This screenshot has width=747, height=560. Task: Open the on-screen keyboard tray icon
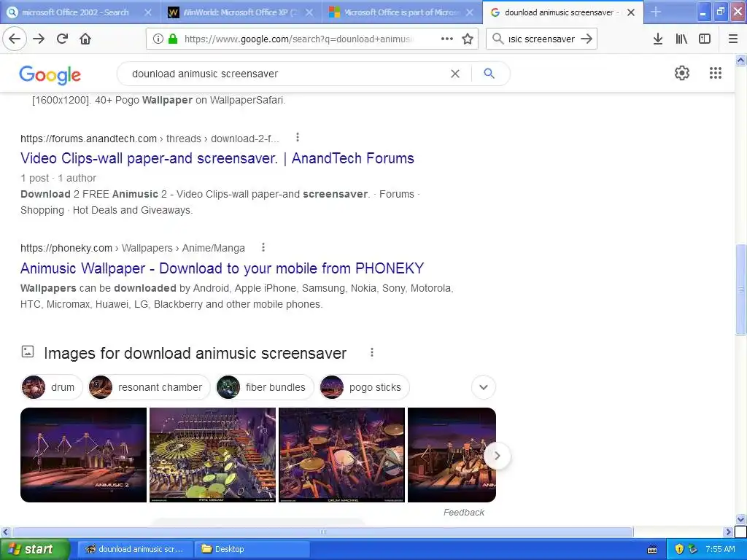[652, 550]
